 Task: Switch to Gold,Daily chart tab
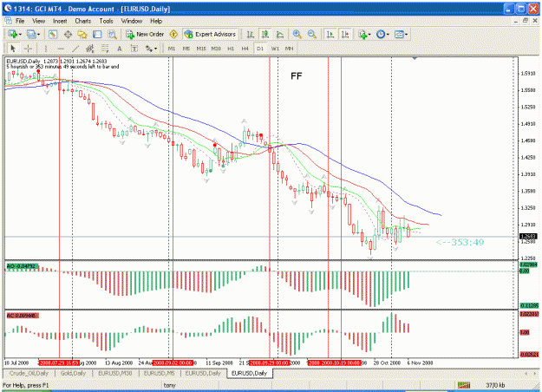(73, 373)
